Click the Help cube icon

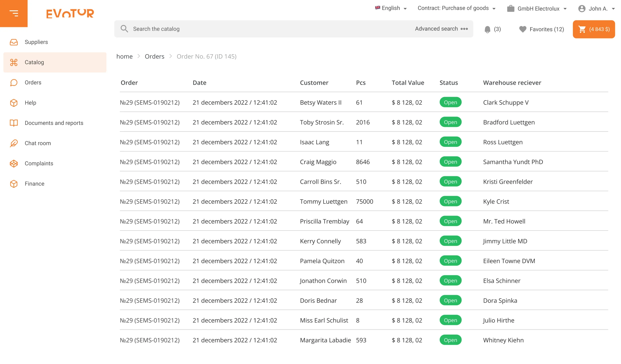14,103
